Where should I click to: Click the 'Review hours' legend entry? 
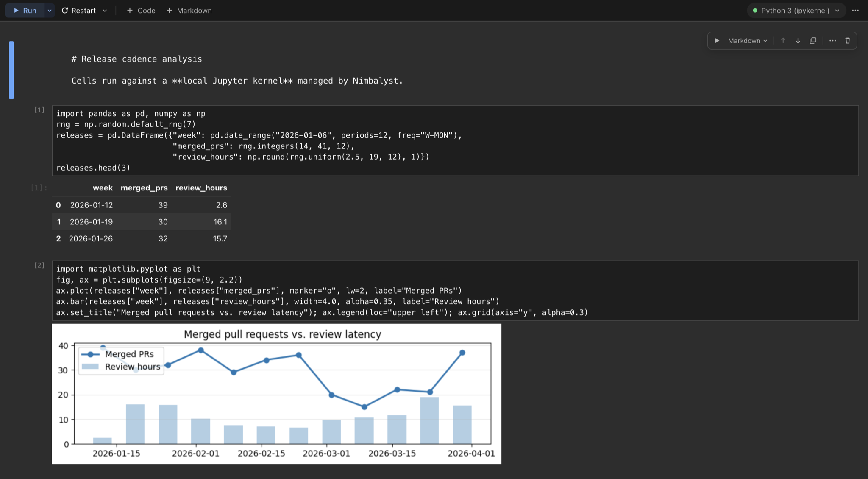[121, 367]
